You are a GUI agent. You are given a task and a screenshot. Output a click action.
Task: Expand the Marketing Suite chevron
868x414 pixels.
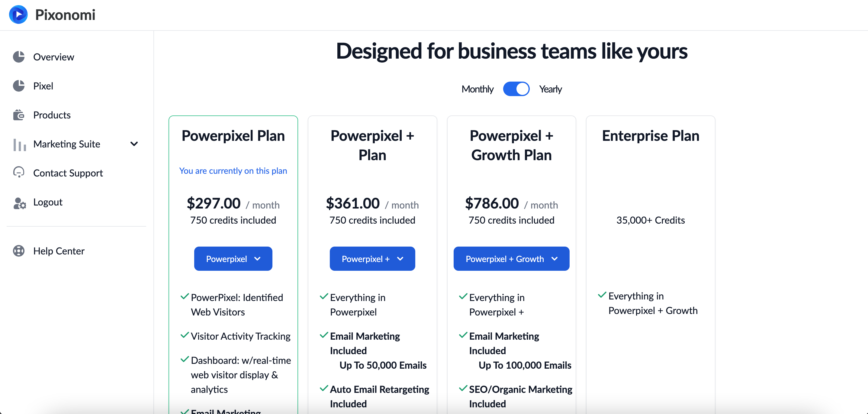click(x=134, y=144)
